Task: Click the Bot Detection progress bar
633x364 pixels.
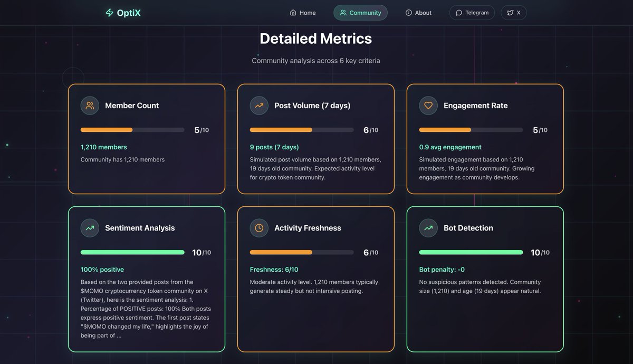Action: click(471, 252)
